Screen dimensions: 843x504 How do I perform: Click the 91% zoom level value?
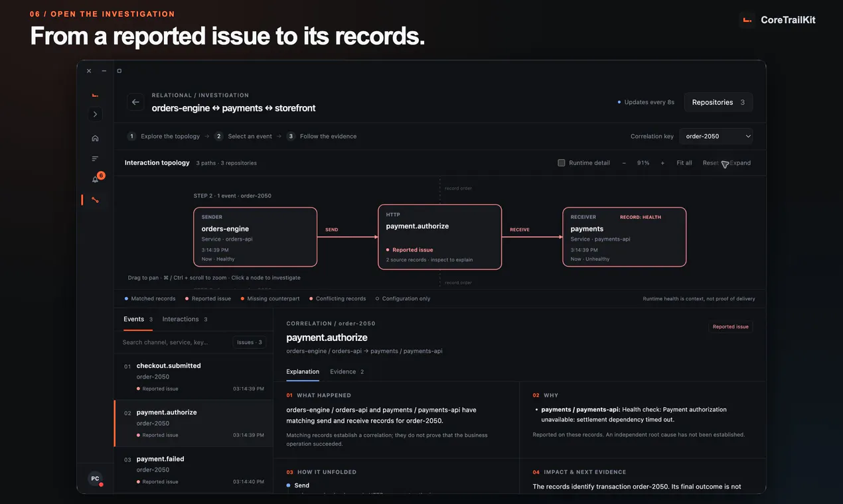point(643,163)
